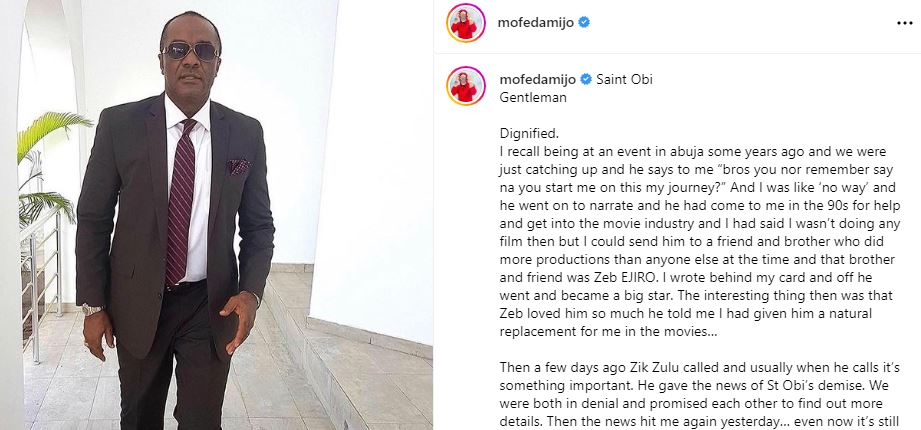Viewport: 921px width, 430px height.
Task: Click the verified badge beside header username
Action: (x=584, y=23)
